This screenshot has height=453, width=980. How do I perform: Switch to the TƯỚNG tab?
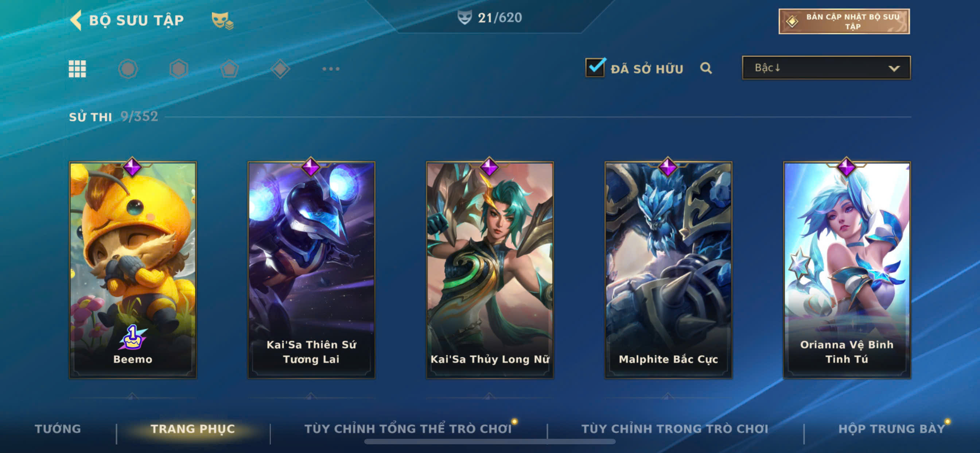[58, 429]
